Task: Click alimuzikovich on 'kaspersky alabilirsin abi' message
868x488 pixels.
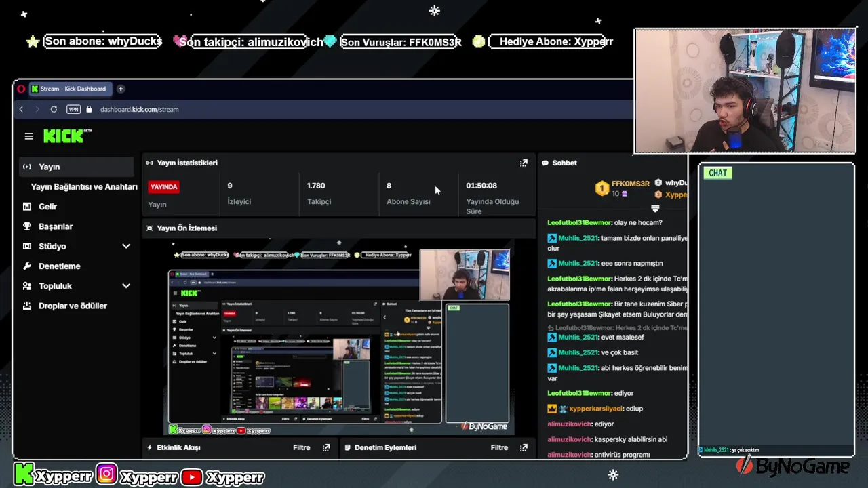Action: pos(570,439)
